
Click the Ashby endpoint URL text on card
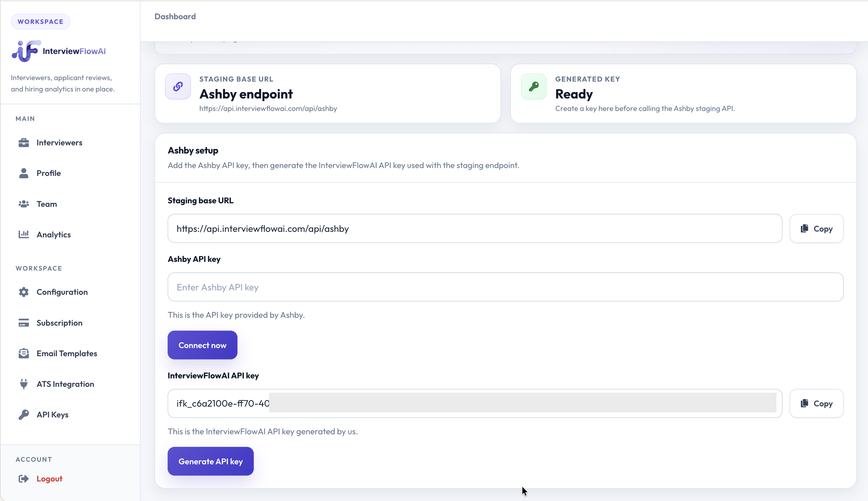click(268, 108)
